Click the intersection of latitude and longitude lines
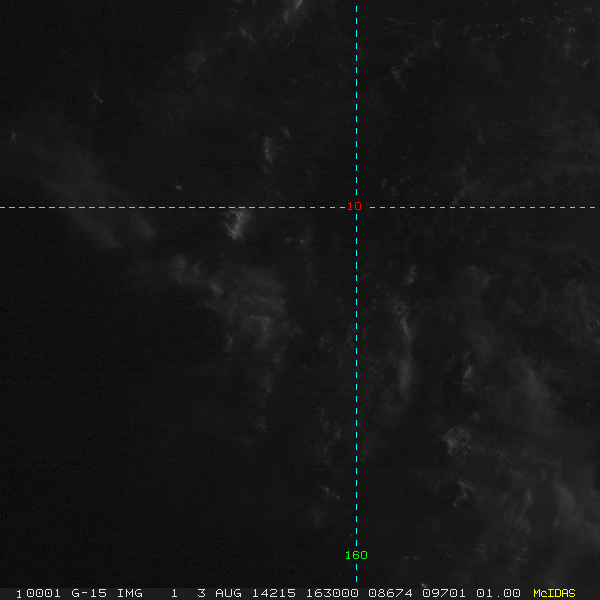 click(x=356, y=208)
